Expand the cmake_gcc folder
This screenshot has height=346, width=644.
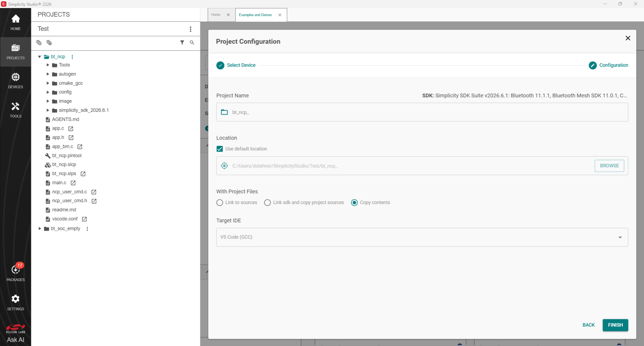pos(48,83)
